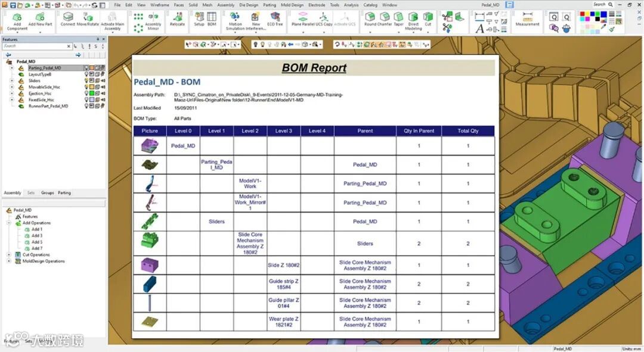Screen dimensions: 644x352
Task: Toggle light bulb visibility for RunnerPart_Pedal_MD
Action: pos(86,106)
